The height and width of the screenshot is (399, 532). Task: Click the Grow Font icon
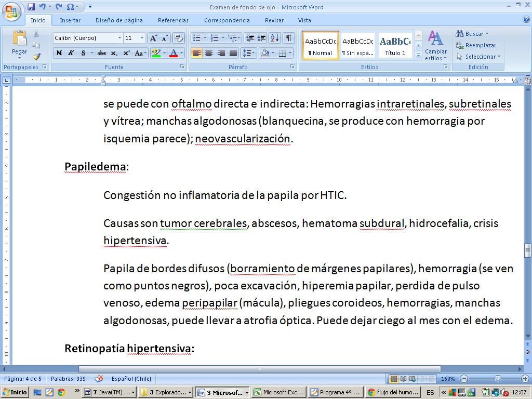153,38
